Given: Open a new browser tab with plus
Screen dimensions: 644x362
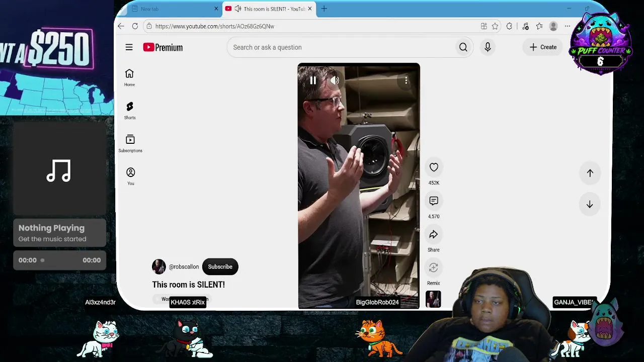Looking at the screenshot, I should 324,9.
